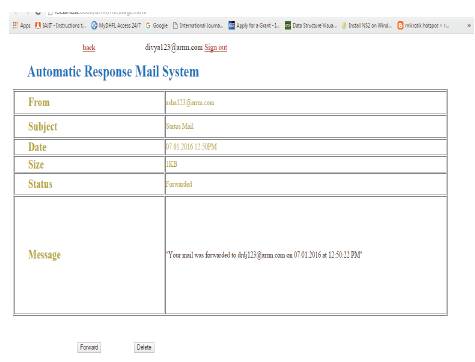
Task: Open the Install NS2 on Windows bookmark
Action: click(366, 25)
